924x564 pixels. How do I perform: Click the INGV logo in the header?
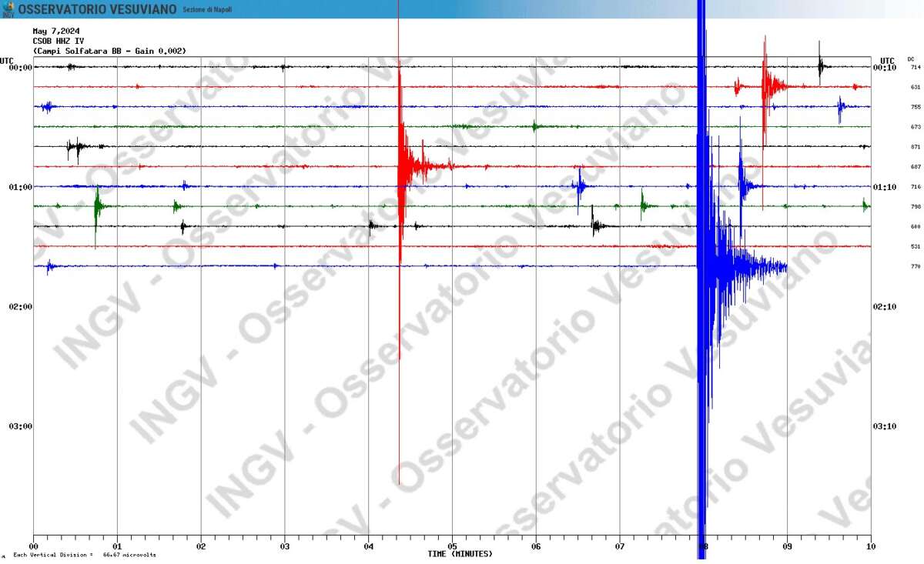(8, 8)
